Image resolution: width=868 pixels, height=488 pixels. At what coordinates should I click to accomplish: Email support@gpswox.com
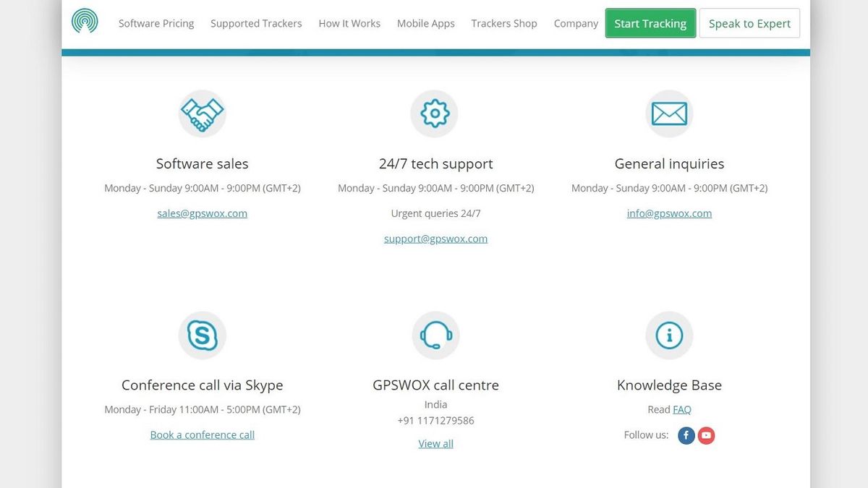click(x=435, y=239)
